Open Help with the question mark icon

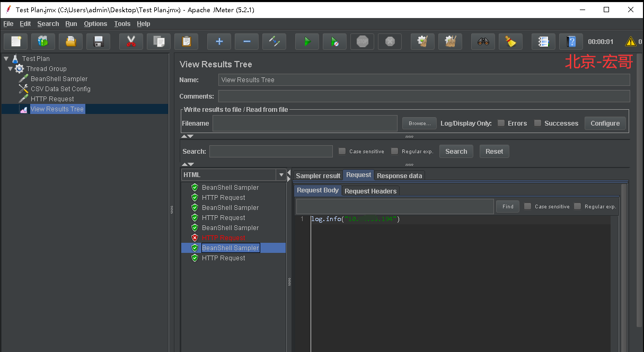point(571,41)
